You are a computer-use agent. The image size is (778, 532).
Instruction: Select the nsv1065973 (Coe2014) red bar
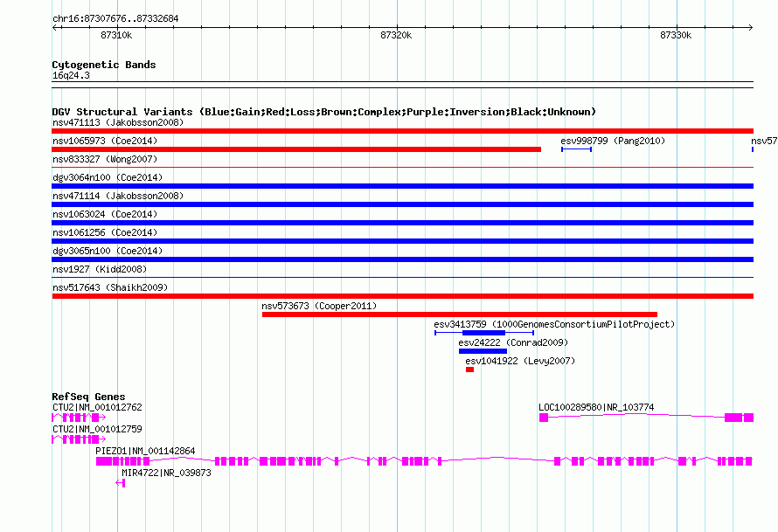click(296, 149)
